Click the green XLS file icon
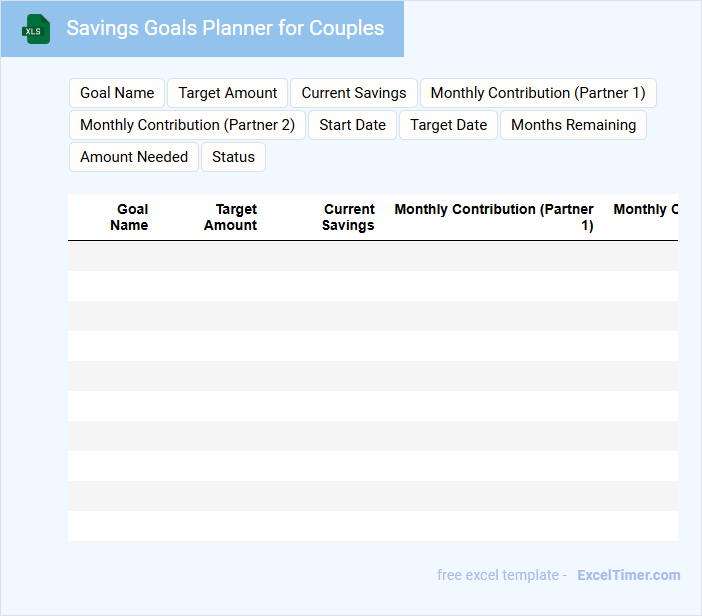 (x=36, y=30)
